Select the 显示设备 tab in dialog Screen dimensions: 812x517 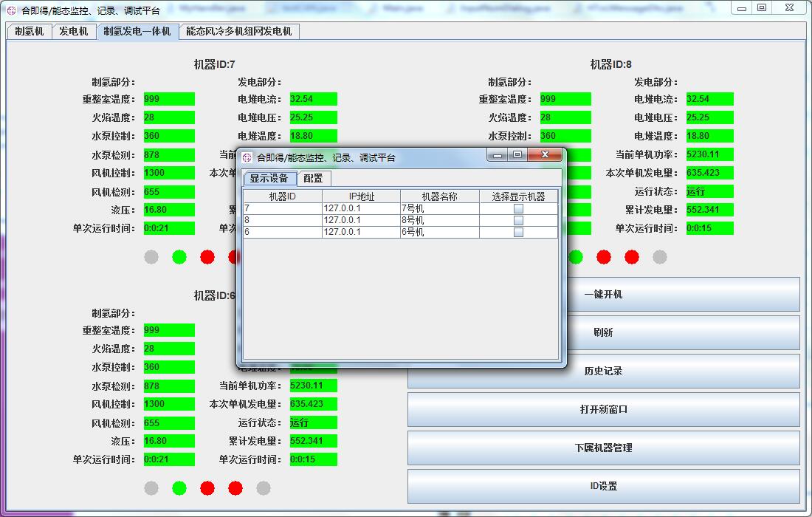[x=269, y=178]
